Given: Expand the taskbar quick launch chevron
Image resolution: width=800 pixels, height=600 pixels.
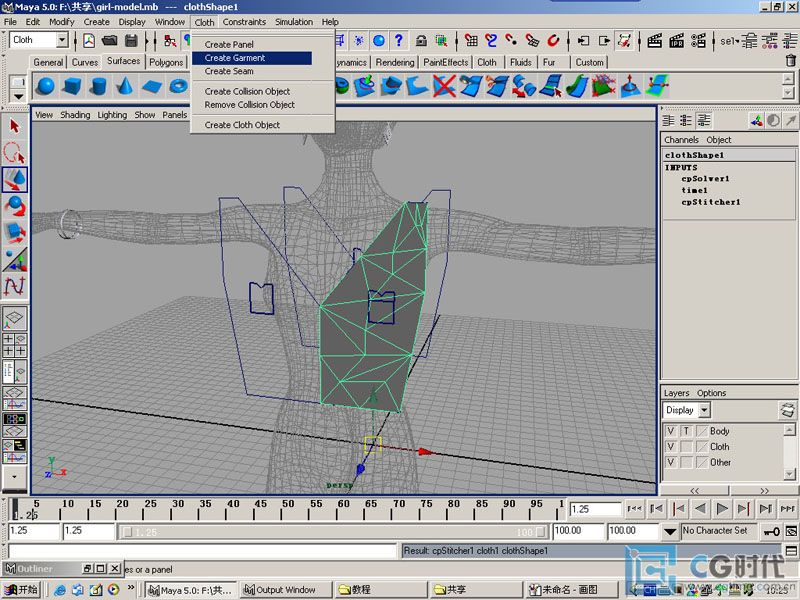Looking at the screenshot, I should click(131, 588).
